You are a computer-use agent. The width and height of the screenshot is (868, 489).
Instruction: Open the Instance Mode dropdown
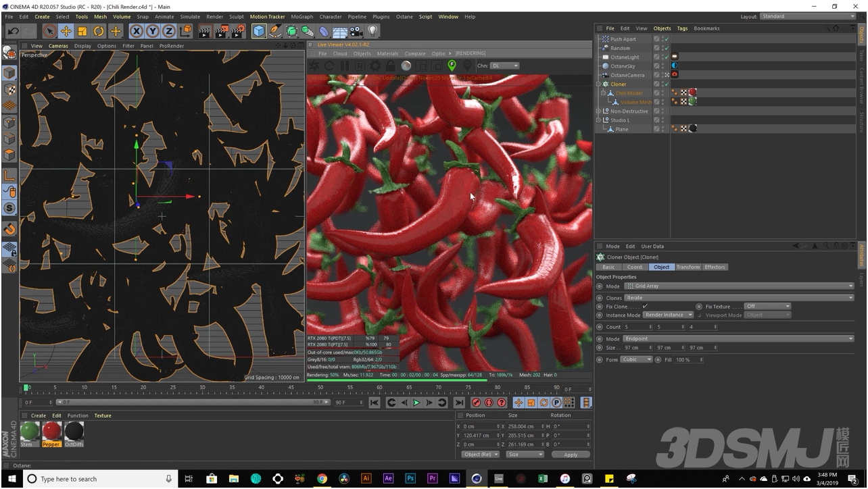pyautogui.click(x=668, y=315)
